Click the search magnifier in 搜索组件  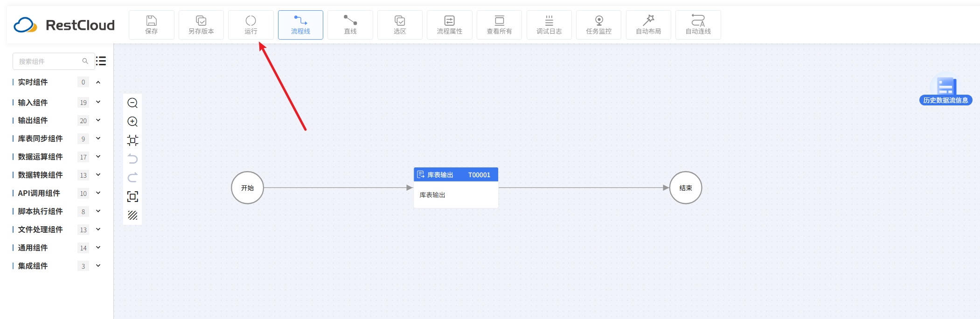[85, 61]
